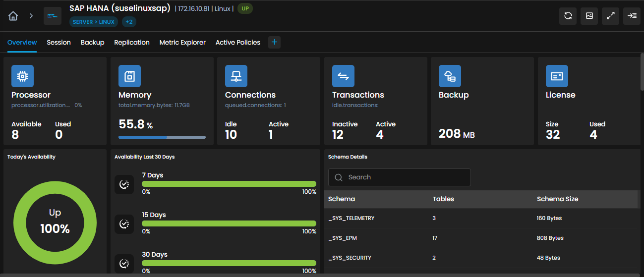Image resolution: width=644 pixels, height=277 pixels.
Task: Click the 15 Days availability clock icon
Action: pos(124,224)
